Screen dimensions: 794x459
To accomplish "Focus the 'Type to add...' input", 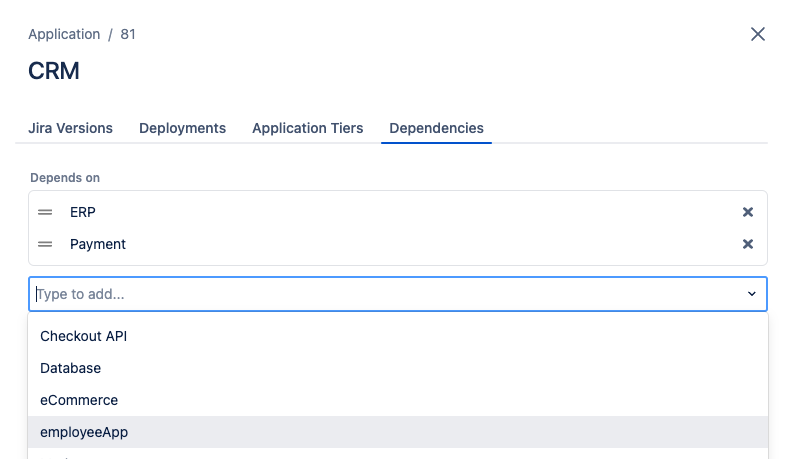I will pyautogui.click(x=380, y=294).
